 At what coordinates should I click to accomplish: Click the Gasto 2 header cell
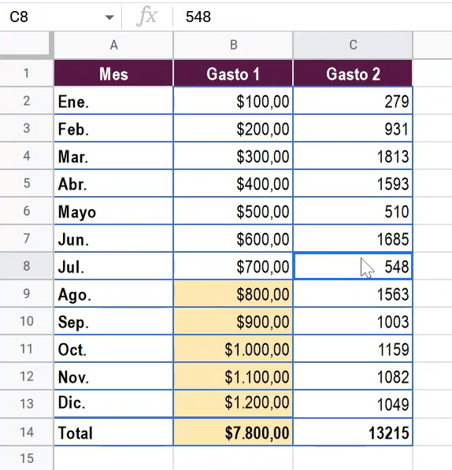click(x=353, y=73)
